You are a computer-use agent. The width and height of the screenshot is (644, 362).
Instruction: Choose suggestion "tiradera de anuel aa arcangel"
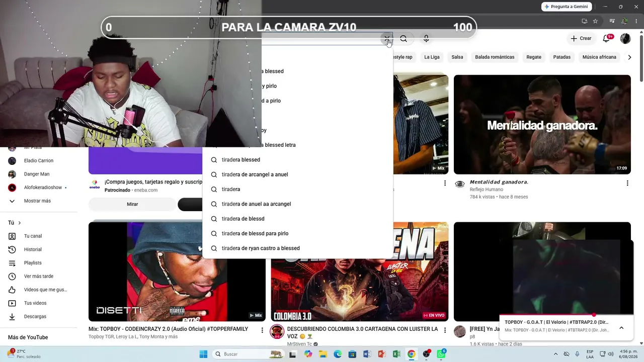pyautogui.click(x=297, y=204)
